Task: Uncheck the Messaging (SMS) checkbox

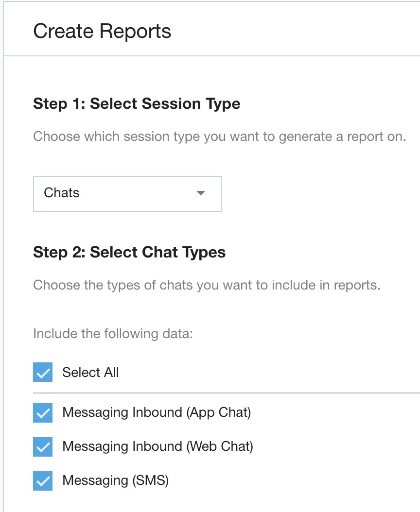Action: pos(43,481)
